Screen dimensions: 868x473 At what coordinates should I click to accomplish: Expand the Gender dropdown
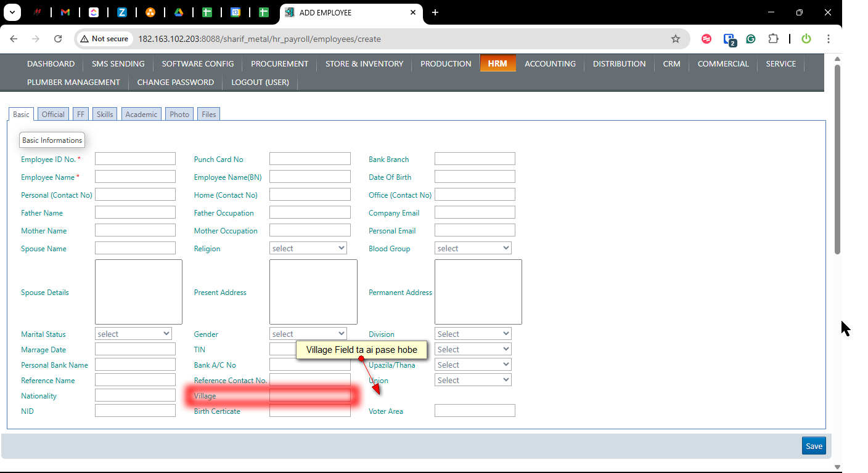308,334
